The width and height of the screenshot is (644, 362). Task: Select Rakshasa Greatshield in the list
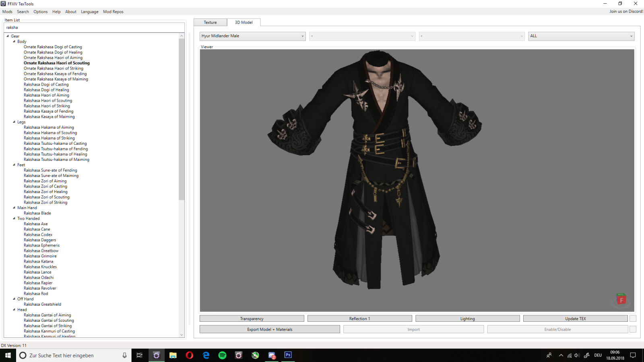pos(42,304)
